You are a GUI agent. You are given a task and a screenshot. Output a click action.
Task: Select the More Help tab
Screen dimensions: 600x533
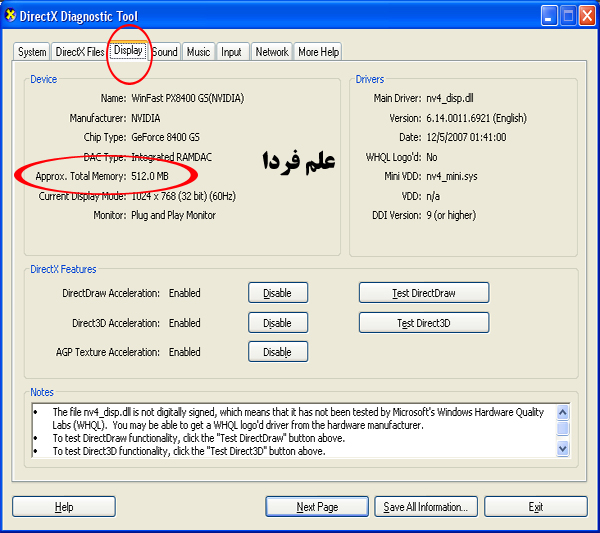pos(319,52)
